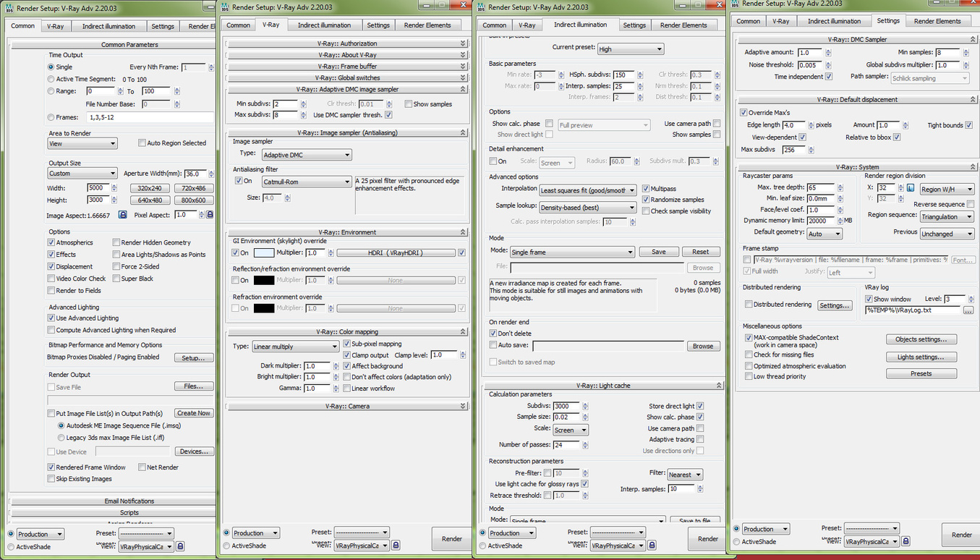Increase the Max subdivs spinner in image sampler
The height and width of the screenshot is (560, 980).
(302, 113)
